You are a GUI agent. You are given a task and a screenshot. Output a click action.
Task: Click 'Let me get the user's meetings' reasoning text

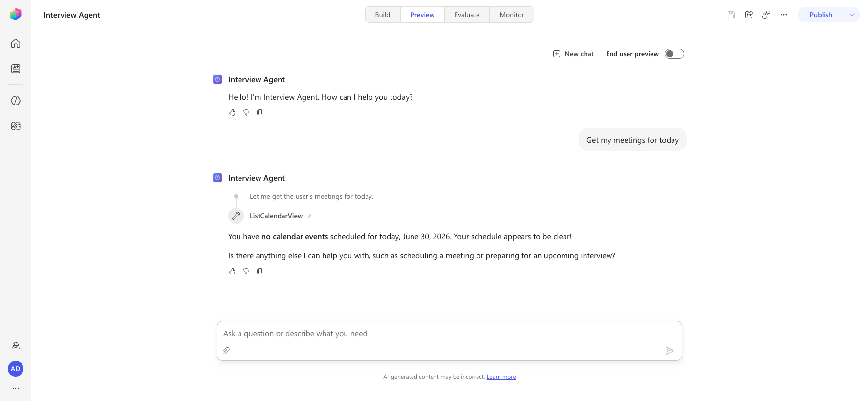(x=311, y=196)
